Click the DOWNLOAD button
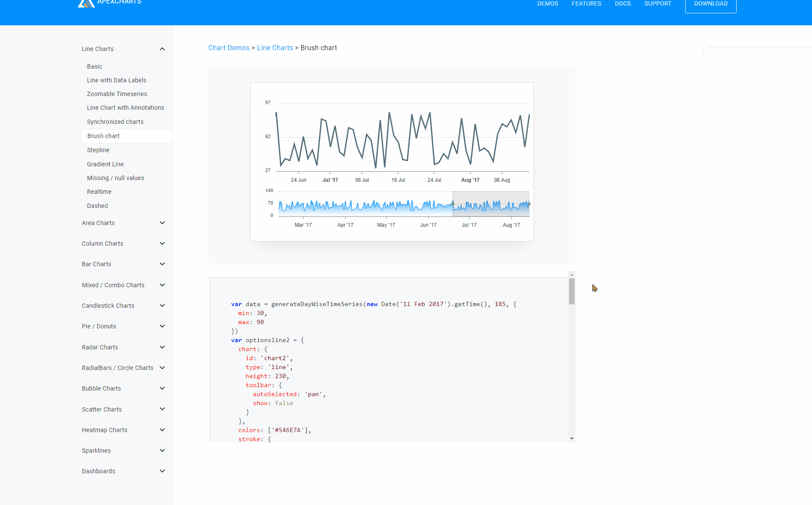The image size is (812, 505). (710, 4)
